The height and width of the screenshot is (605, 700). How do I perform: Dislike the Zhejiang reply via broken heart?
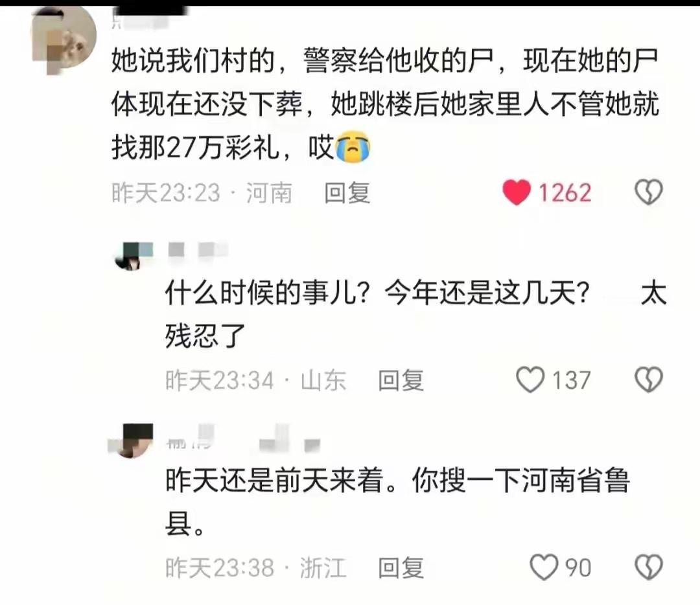(x=649, y=567)
